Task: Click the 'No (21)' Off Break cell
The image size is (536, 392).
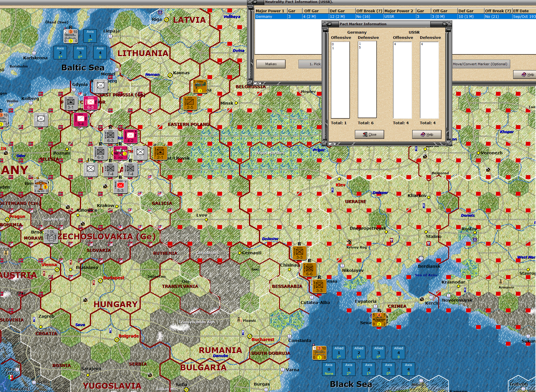Action: pyautogui.click(x=498, y=17)
